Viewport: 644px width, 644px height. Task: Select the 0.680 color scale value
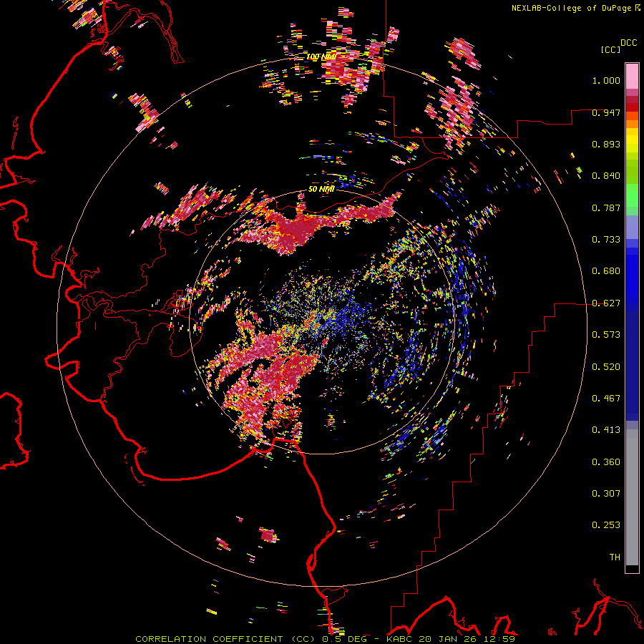point(606,271)
